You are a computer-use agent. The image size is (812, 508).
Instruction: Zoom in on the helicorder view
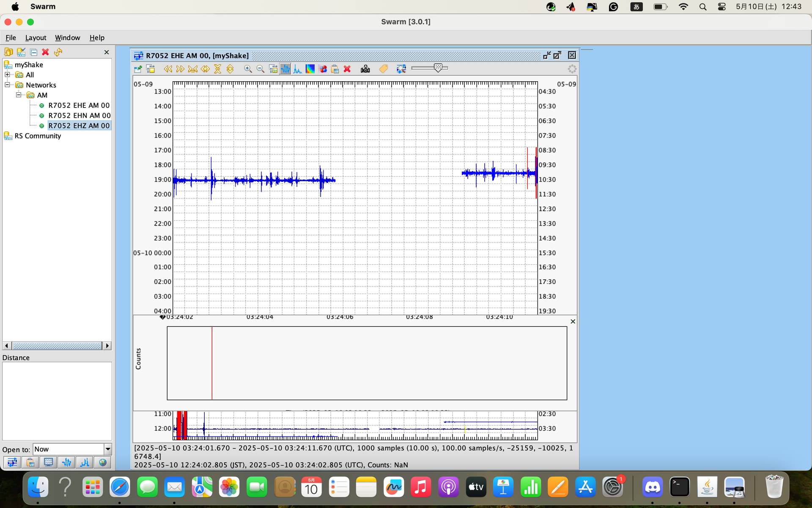[248, 69]
